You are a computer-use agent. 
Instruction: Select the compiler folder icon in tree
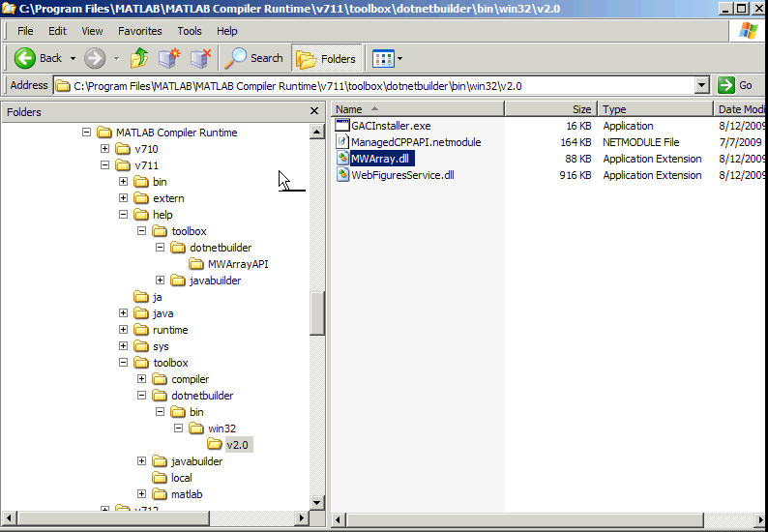tap(160, 378)
